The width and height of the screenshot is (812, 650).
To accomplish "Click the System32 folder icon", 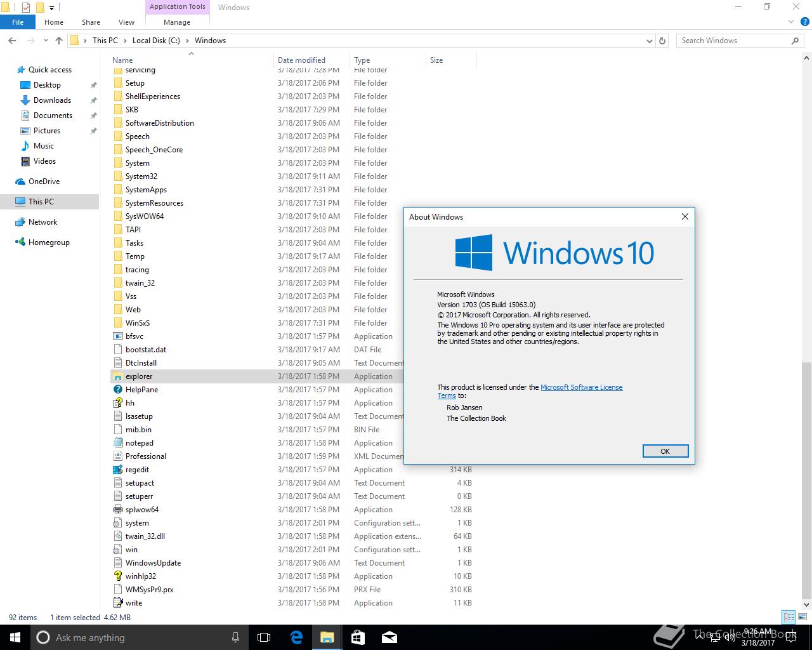I will point(117,176).
